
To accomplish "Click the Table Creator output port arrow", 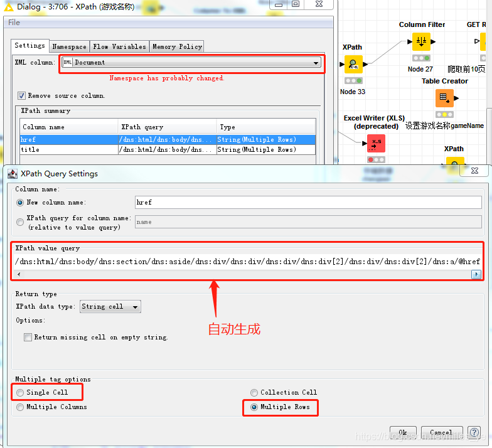I will point(457,98).
